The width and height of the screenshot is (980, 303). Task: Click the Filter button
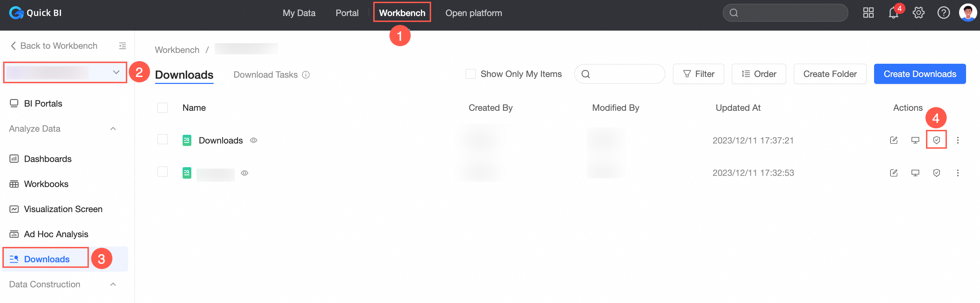(698, 74)
